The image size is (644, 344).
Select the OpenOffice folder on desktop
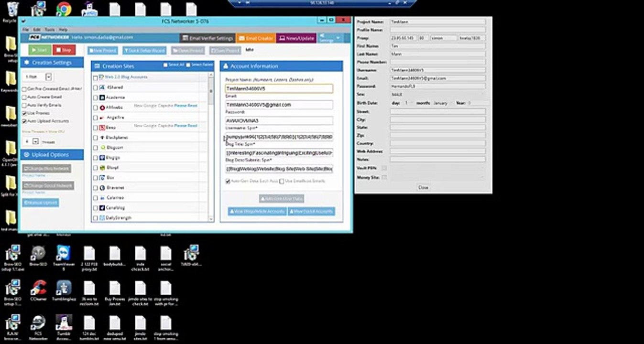click(11, 153)
